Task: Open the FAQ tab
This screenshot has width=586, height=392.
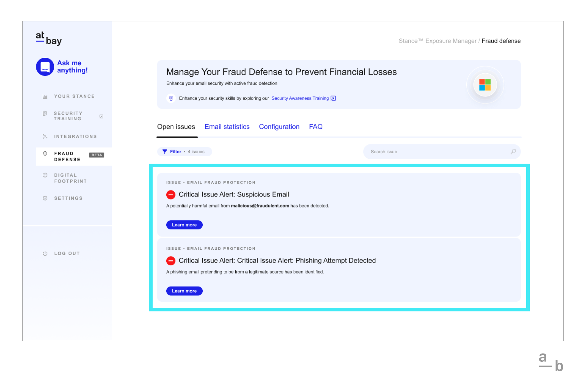Action: (x=316, y=127)
